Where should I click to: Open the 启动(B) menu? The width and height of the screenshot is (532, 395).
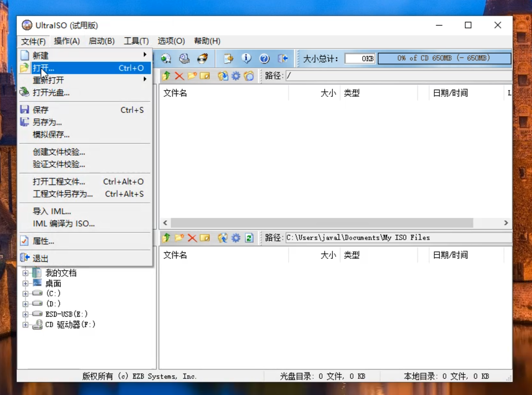(102, 41)
